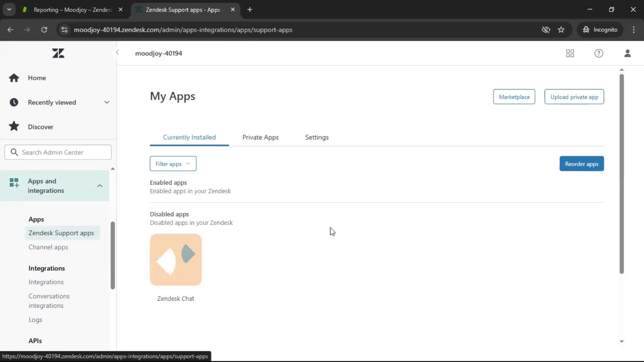Image resolution: width=644 pixels, height=362 pixels.
Task: Open Conversations integrations in the sidebar
Action: pos(49,301)
